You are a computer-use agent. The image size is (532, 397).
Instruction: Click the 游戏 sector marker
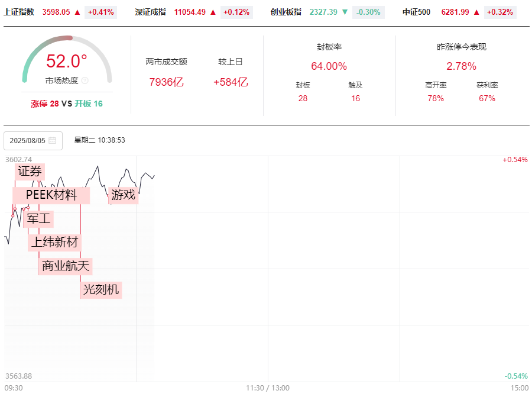tap(123, 195)
